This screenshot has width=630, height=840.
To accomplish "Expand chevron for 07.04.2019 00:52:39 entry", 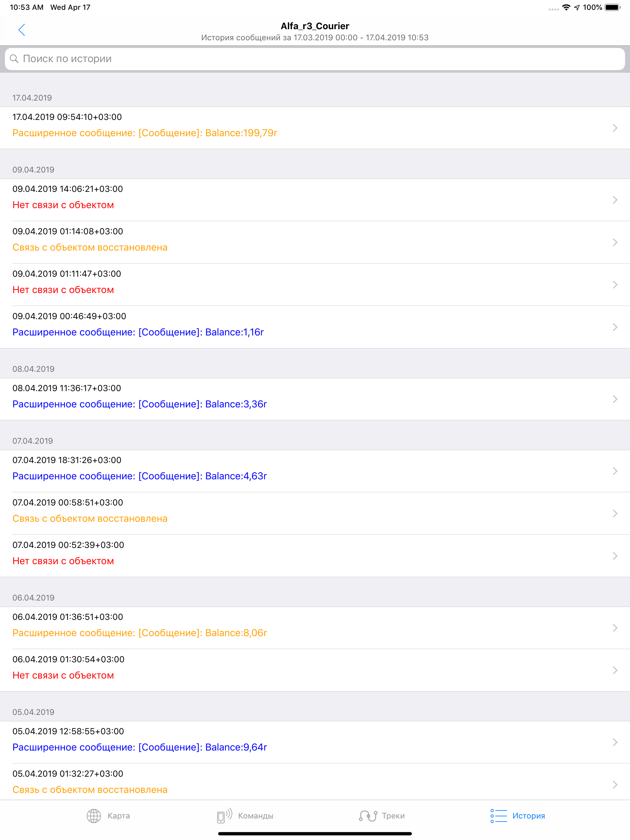I will point(615,556).
